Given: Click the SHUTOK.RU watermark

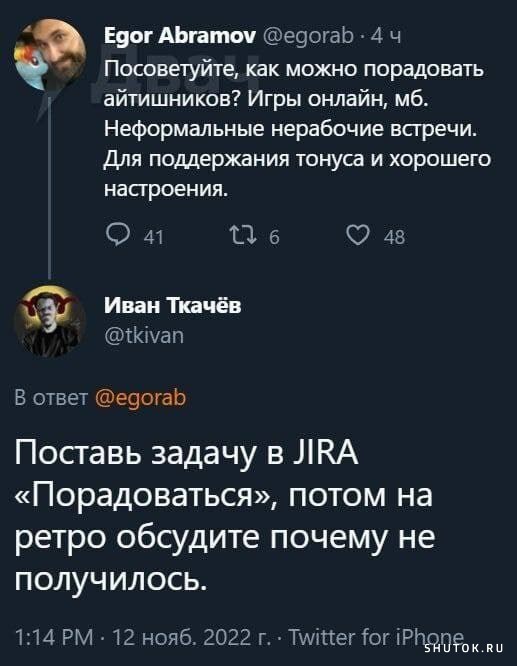Looking at the screenshot, I should [464, 648].
